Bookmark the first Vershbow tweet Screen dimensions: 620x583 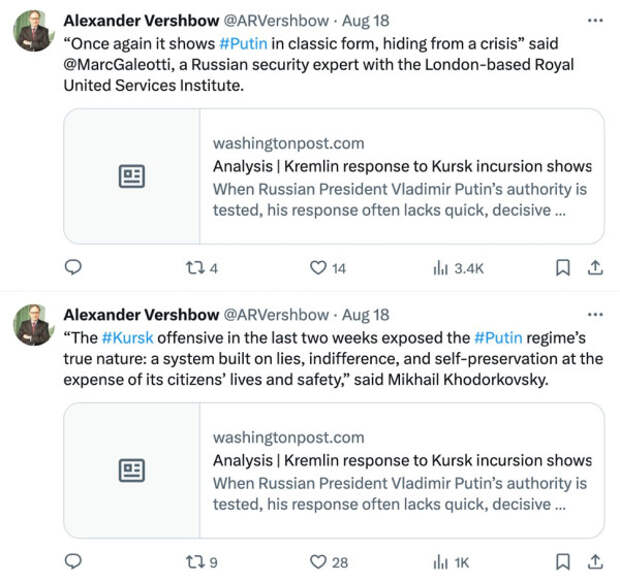coord(563,268)
